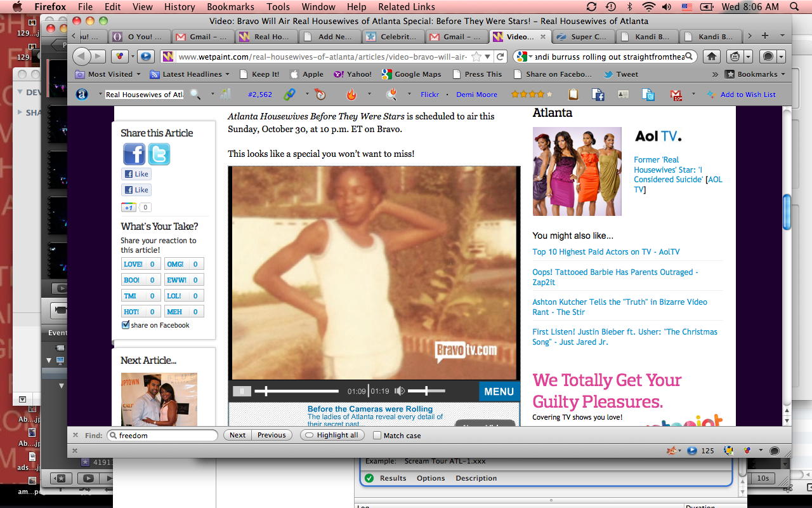Click the Facebook share icon in sidebar
The width and height of the screenshot is (812, 508).
point(134,154)
